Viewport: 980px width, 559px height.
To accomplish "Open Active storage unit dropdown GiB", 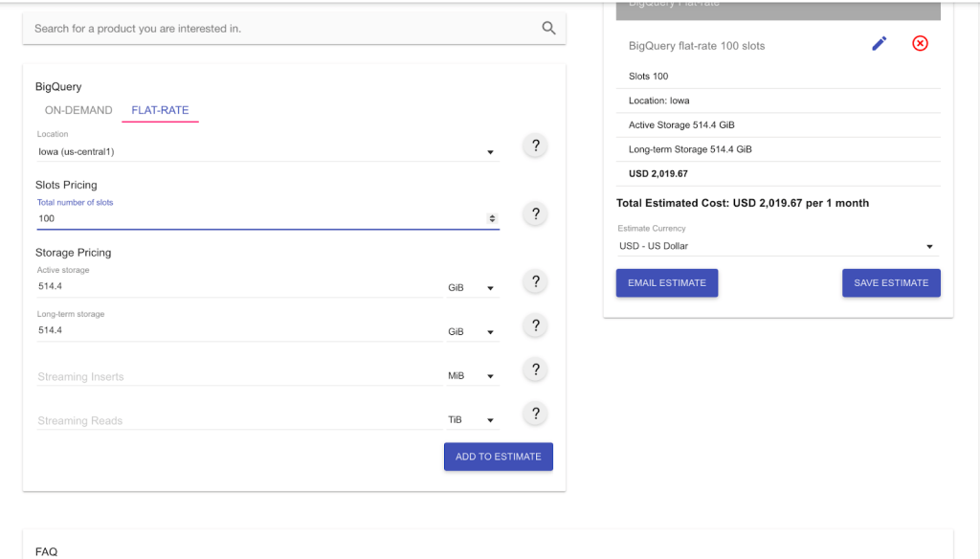I will click(472, 287).
